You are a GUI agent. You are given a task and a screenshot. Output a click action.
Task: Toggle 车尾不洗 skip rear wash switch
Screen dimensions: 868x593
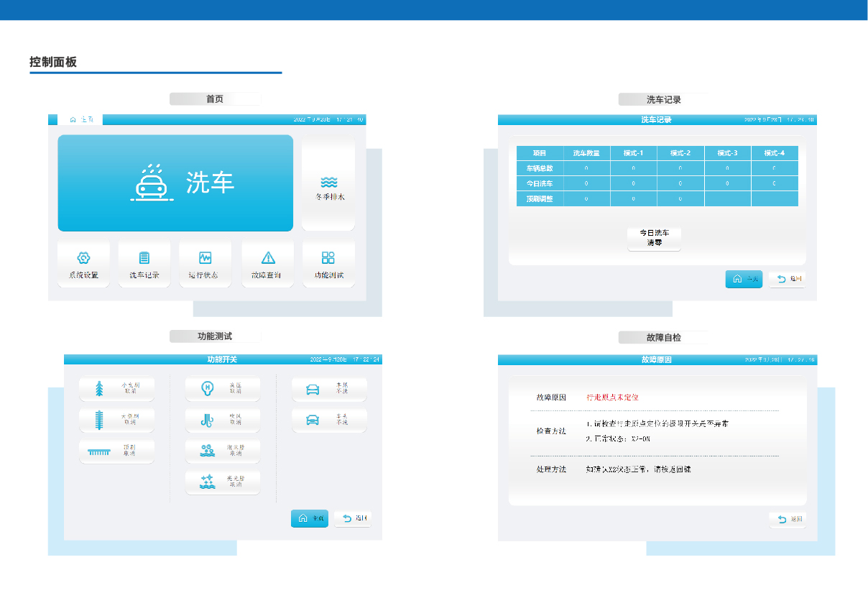(x=329, y=389)
